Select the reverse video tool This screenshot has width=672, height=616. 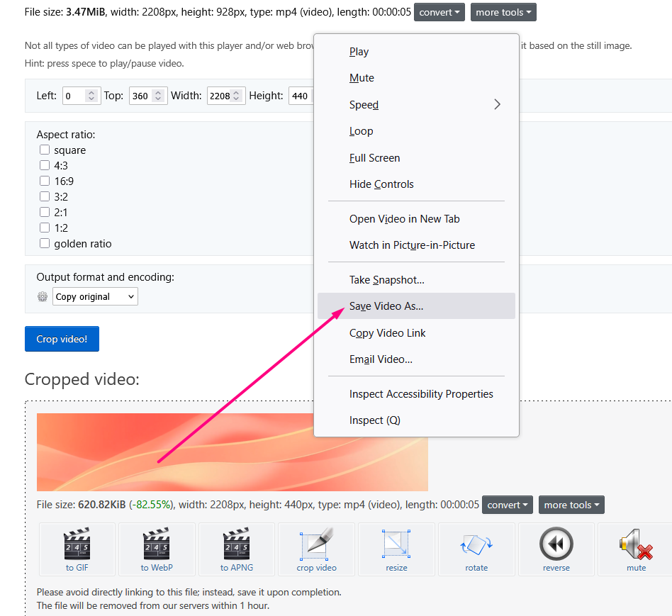[x=556, y=549]
